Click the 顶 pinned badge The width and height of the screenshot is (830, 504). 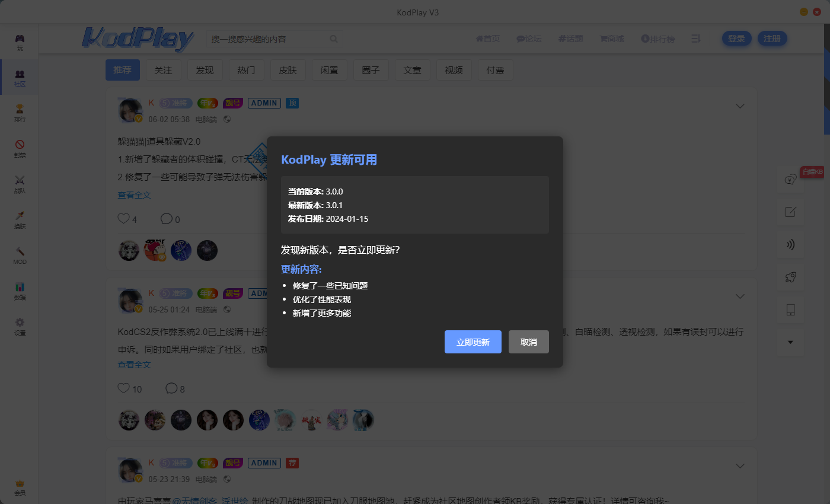[292, 103]
